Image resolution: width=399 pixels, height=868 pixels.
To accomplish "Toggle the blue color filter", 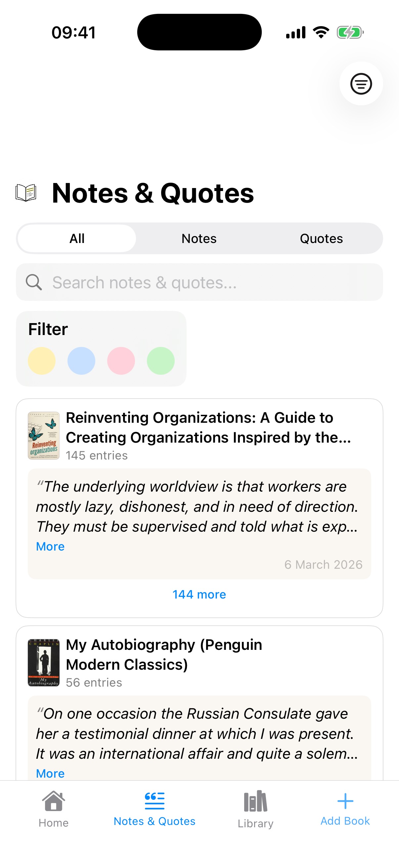I will pyautogui.click(x=81, y=361).
